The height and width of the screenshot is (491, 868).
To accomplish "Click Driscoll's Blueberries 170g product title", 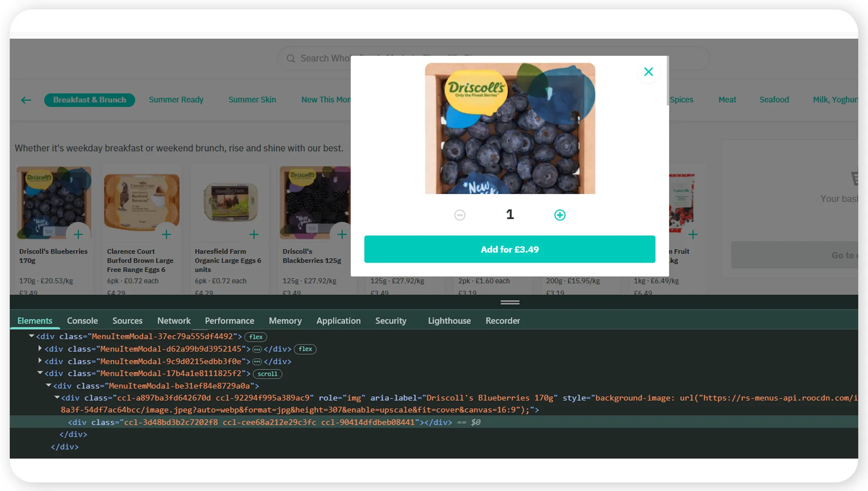I will [53, 256].
